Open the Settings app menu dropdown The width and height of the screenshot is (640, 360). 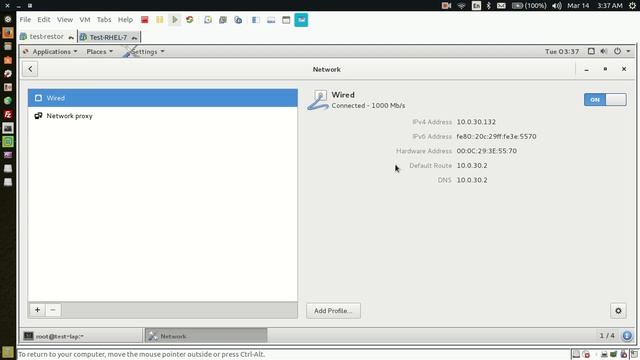pos(144,51)
